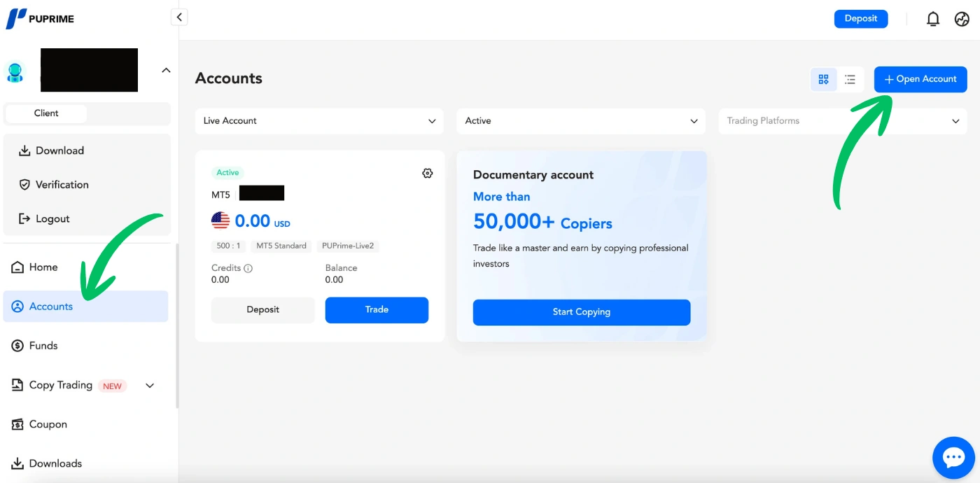Screen dimensions: 980x483
Task: Open the language globe icon
Action: [962, 20]
